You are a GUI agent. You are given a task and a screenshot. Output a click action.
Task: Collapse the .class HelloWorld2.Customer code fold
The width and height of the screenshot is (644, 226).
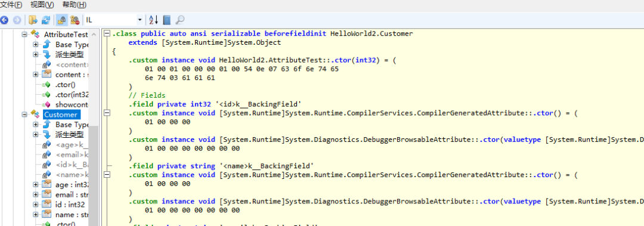point(107,34)
